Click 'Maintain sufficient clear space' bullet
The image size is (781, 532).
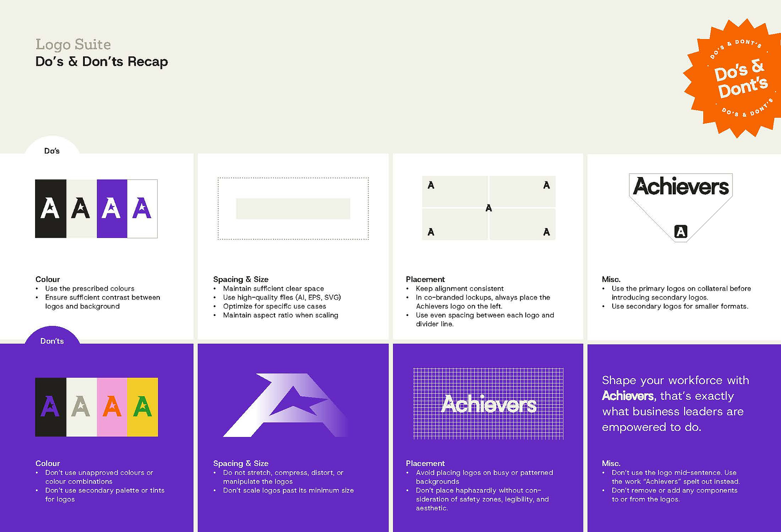(x=274, y=288)
